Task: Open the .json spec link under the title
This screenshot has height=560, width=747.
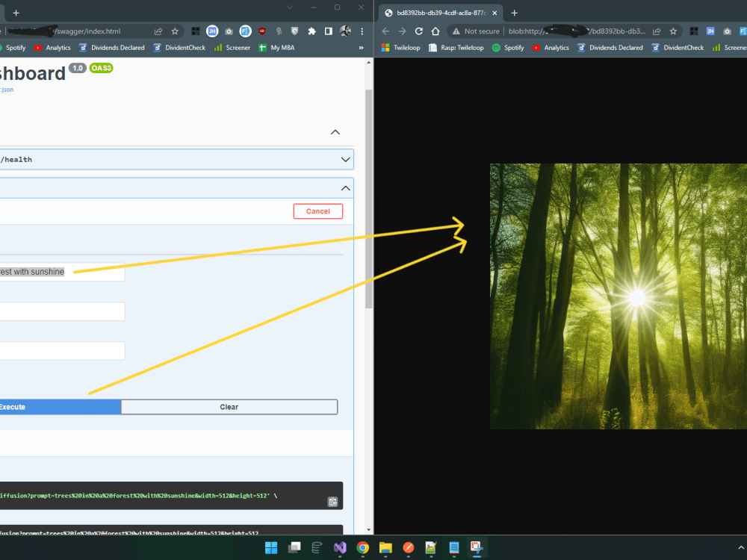Action: (7, 90)
